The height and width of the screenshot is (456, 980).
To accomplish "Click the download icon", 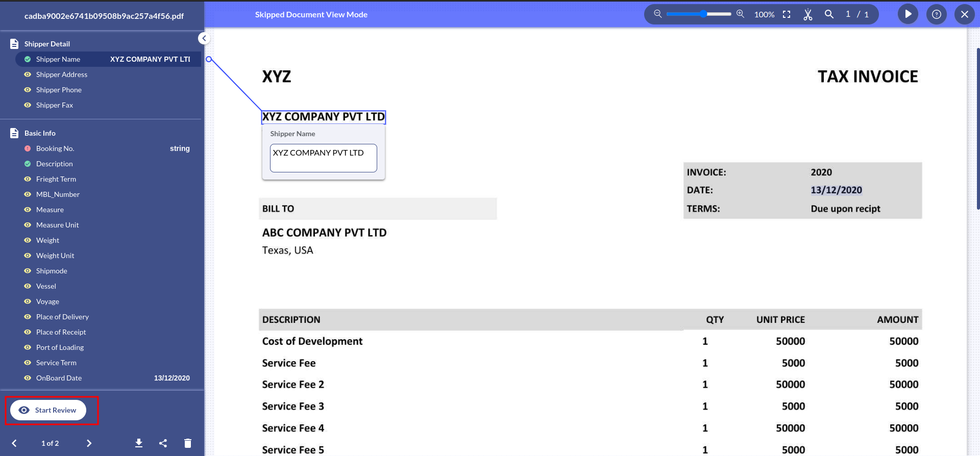I will (x=139, y=443).
